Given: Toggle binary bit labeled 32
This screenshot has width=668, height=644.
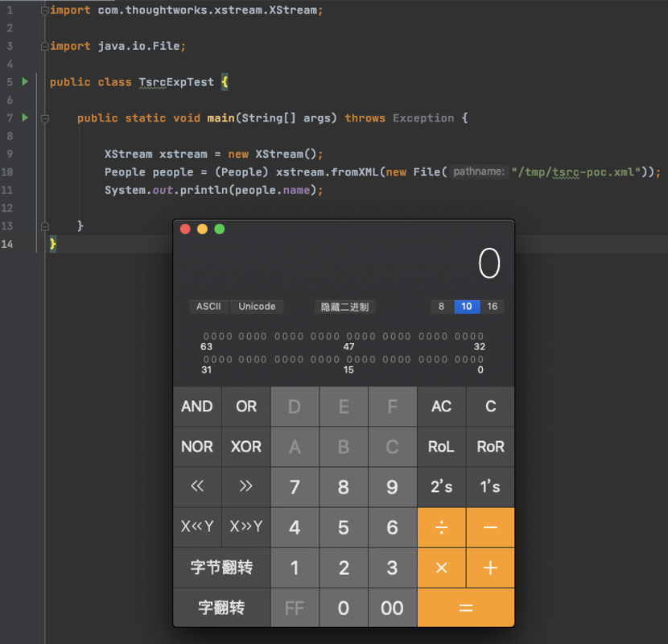Looking at the screenshot, I should pos(480,336).
